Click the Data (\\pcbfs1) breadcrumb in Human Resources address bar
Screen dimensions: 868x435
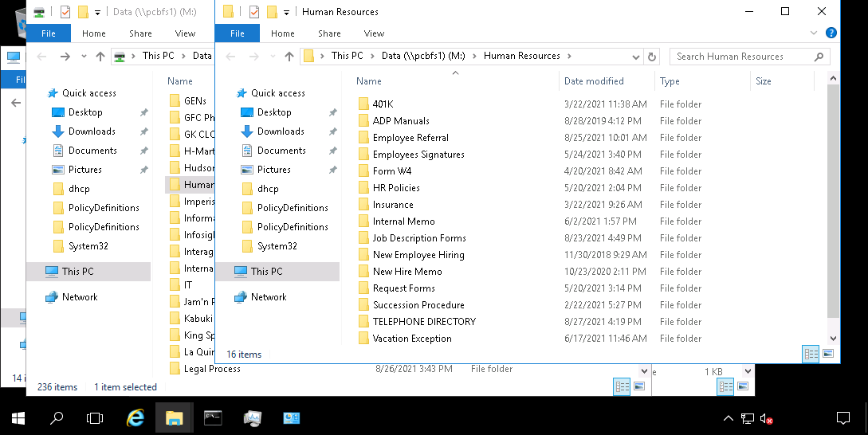422,56
